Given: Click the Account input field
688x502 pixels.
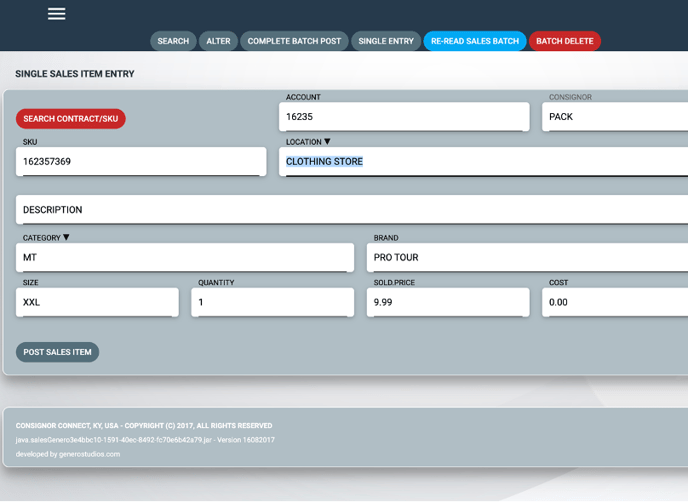Looking at the screenshot, I should [403, 117].
